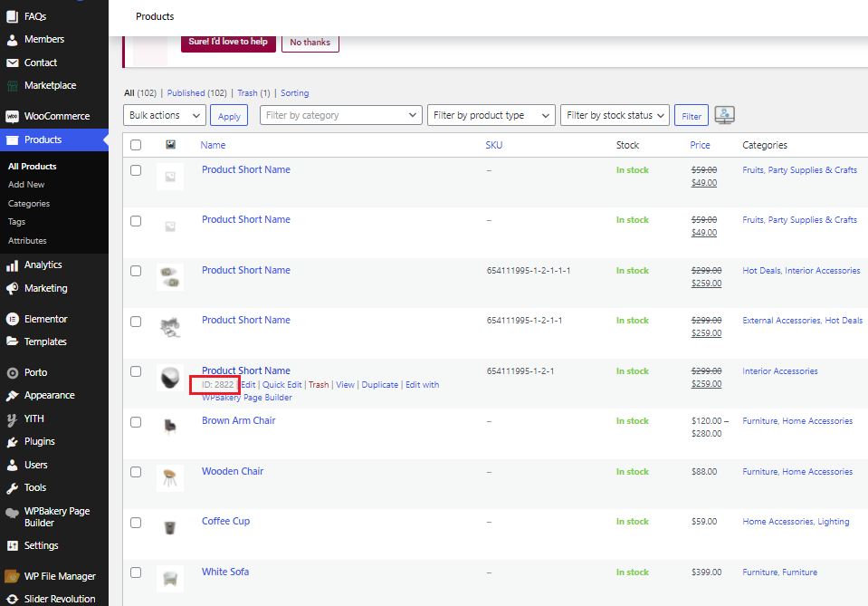The width and height of the screenshot is (868, 606).
Task: Open the Wooden Chair thumbnail
Action: tap(170, 477)
